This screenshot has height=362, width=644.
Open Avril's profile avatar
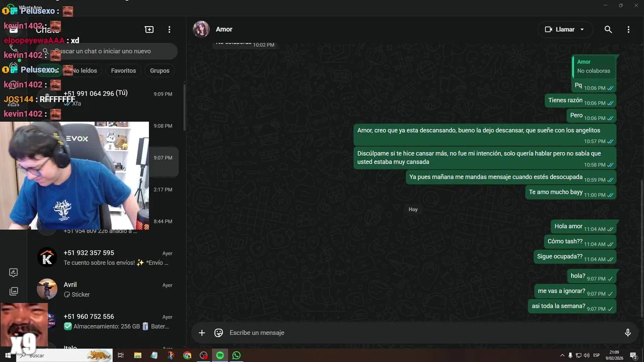[x=47, y=289]
